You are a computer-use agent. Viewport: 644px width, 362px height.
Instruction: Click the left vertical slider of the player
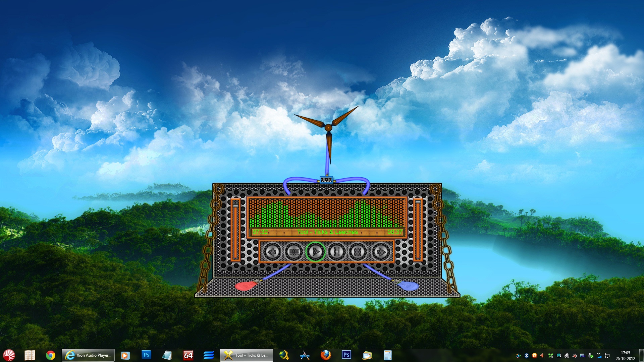(x=235, y=230)
